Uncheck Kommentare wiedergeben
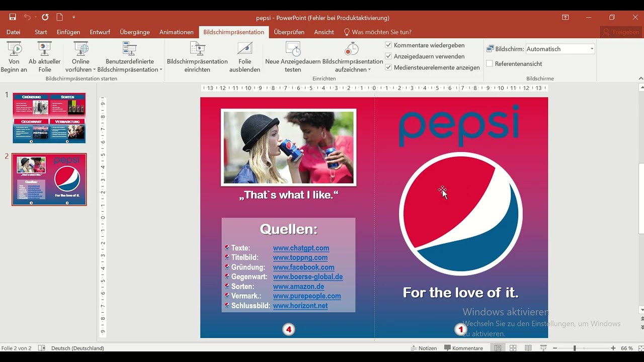644x362 pixels. pos(388,45)
